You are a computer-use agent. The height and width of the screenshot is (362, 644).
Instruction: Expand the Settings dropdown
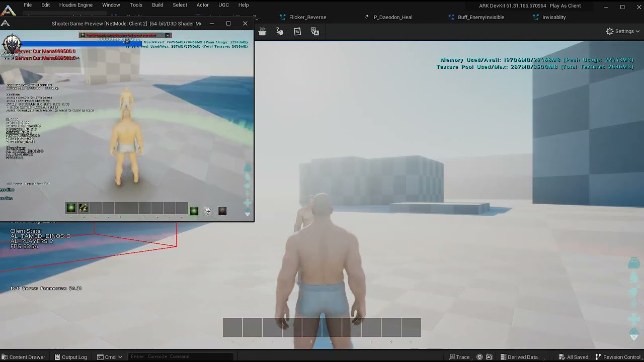tap(623, 31)
